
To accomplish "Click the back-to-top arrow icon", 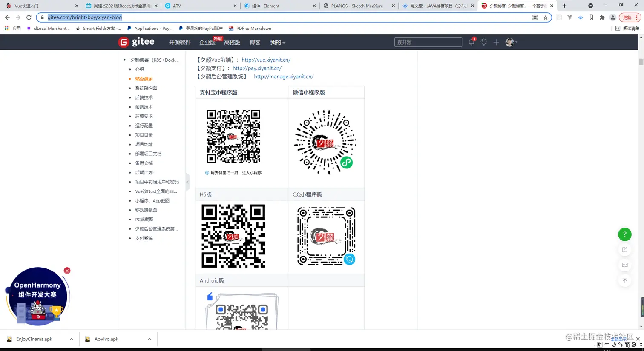I will click(x=625, y=280).
